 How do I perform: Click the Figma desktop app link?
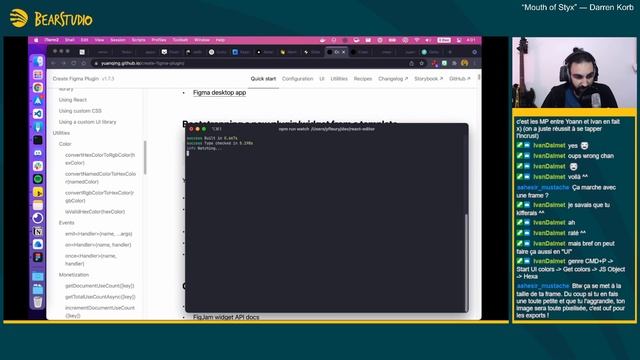(x=220, y=93)
